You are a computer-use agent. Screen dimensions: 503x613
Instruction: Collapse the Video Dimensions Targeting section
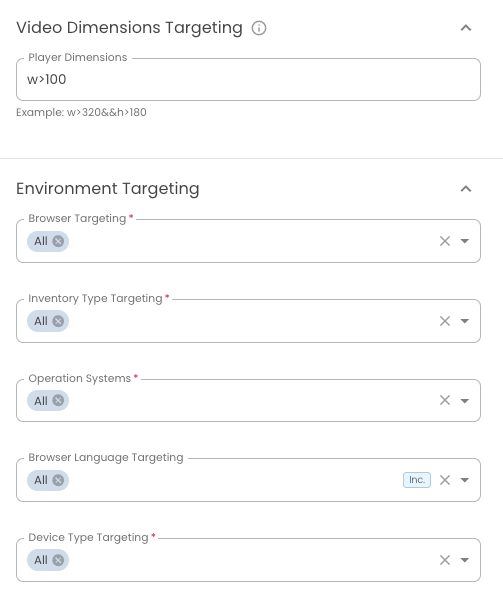pyautogui.click(x=466, y=28)
